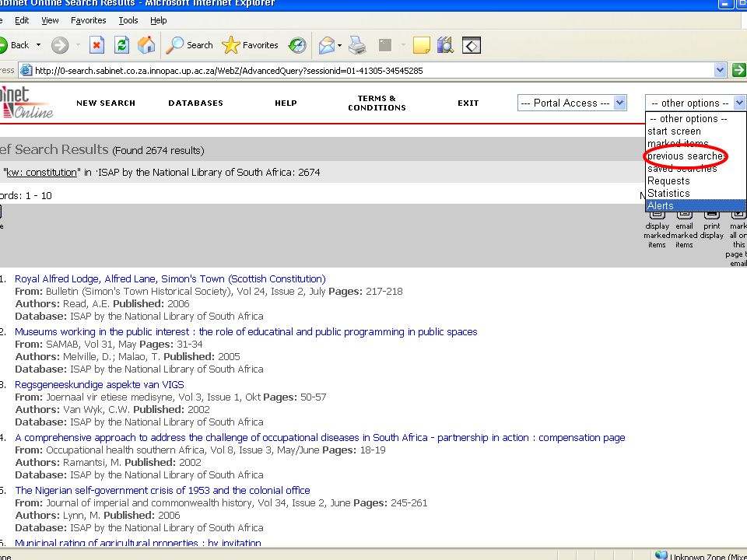The height and width of the screenshot is (560, 747).
Task: Click the Refresh page icon
Action: pos(122,45)
